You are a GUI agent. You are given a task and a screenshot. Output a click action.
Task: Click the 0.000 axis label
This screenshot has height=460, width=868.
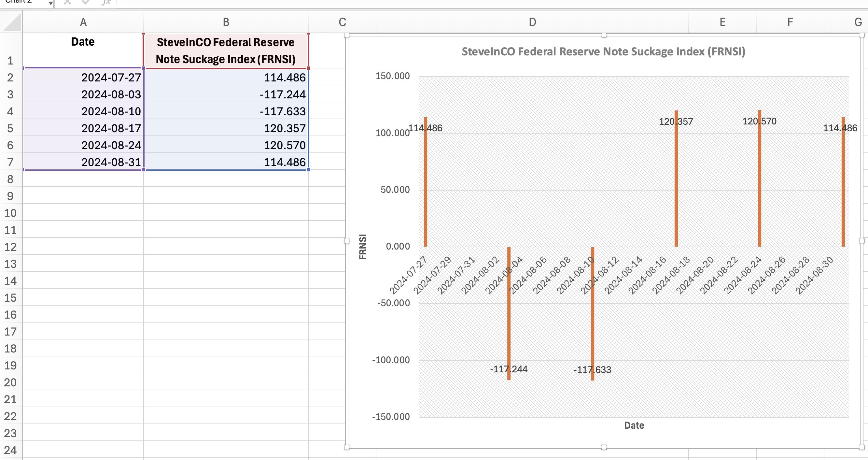(x=398, y=246)
